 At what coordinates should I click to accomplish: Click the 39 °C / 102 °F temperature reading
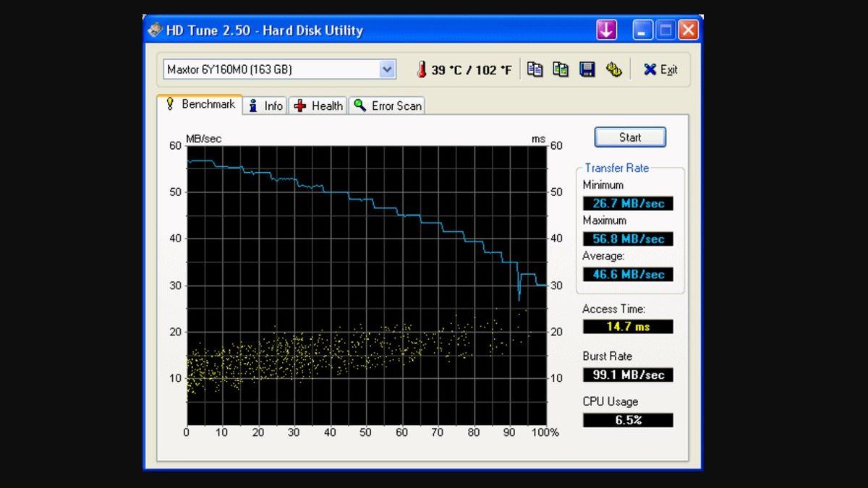point(471,70)
